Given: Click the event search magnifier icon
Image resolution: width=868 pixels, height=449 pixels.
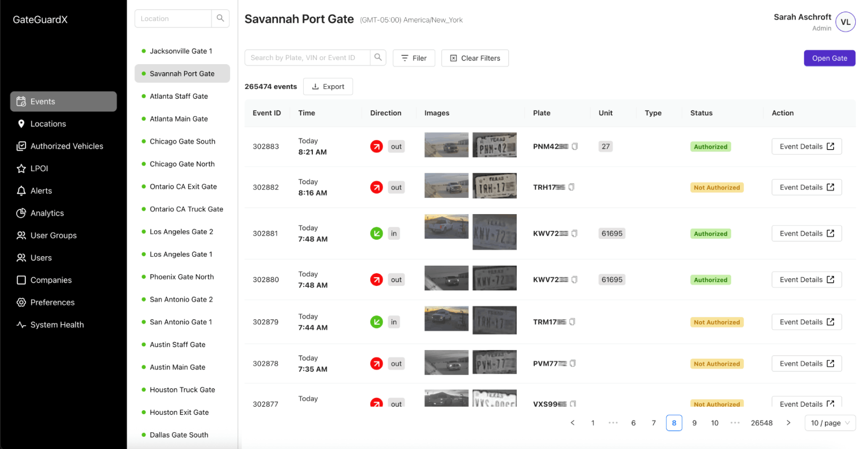Looking at the screenshot, I should click(378, 58).
